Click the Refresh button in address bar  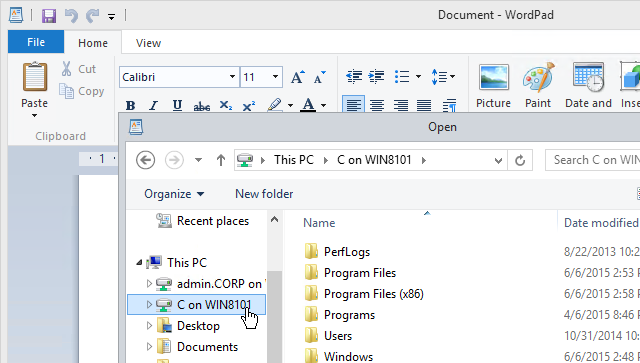coord(520,160)
